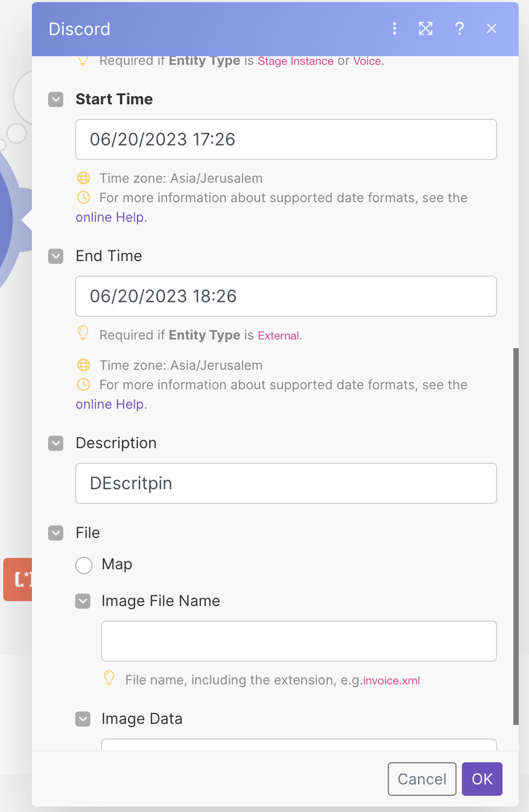Screen dimensions: 529x812
Task: Collapse the File section chevron
Action: click(x=56, y=533)
